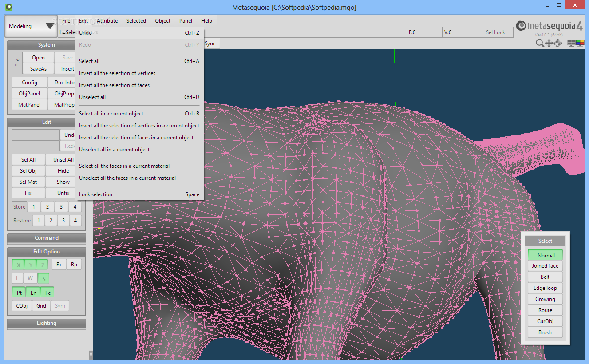Screen dimensions: 589x364
Task: Choose Edge loop selection mode
Action: point(546,288)
